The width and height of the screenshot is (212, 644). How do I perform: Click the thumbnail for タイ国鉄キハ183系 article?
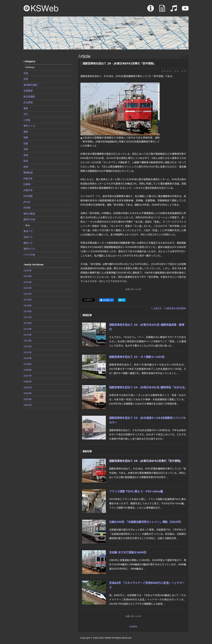tap(94, 366)
